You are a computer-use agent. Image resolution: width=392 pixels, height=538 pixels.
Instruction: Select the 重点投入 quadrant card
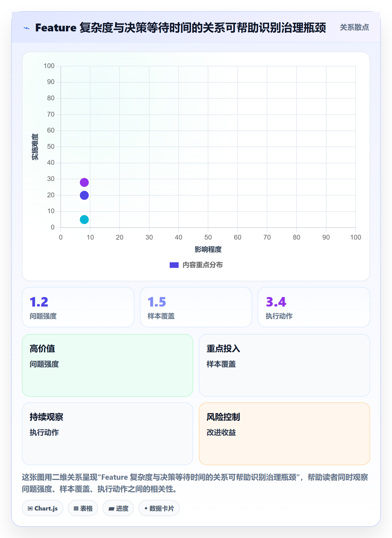pos(284,365)
